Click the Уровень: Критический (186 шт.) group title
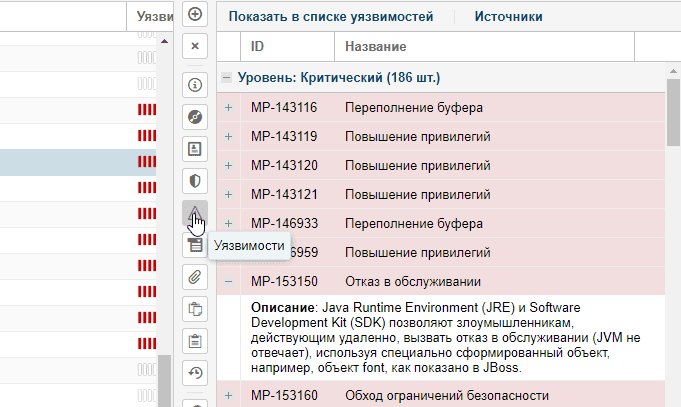This screenshot has width=681, height=407. [x=339, y=78]
